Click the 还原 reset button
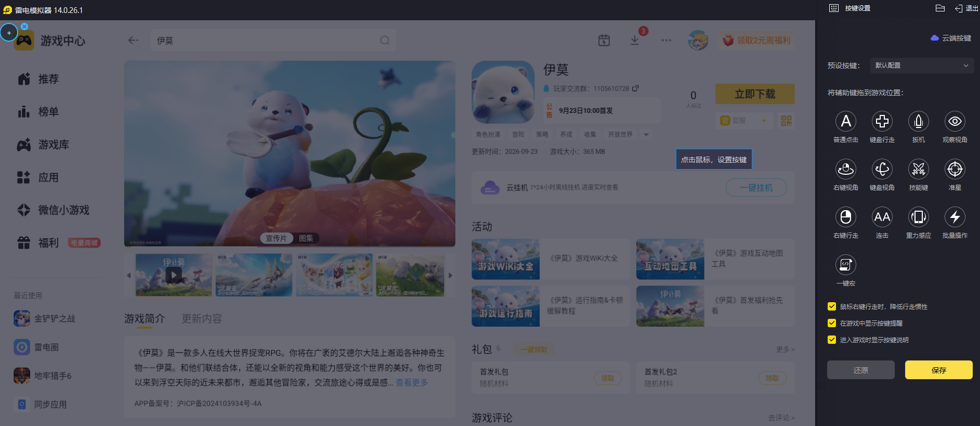The image size is (980, 426). coord(861,370)
